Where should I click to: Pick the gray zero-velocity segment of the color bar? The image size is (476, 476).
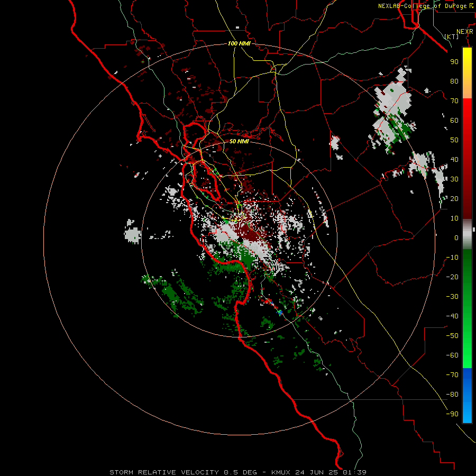tap(467, 234)
